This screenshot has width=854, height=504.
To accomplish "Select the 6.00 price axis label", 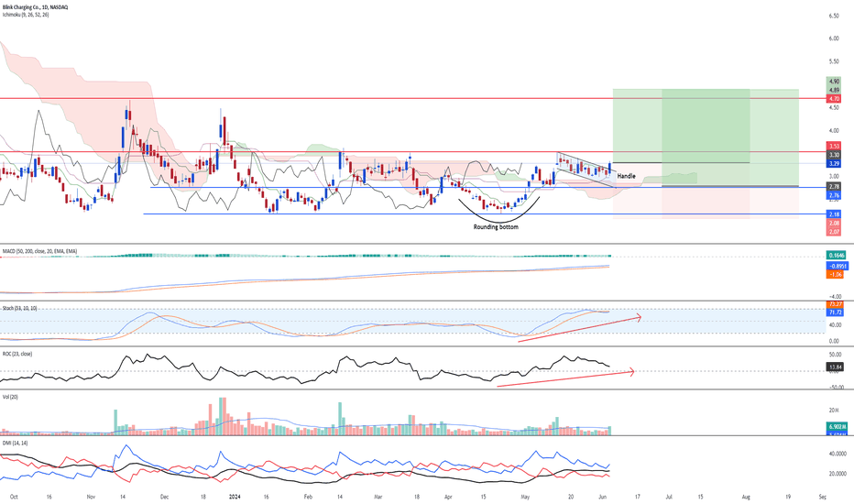I will pos(834,38).
